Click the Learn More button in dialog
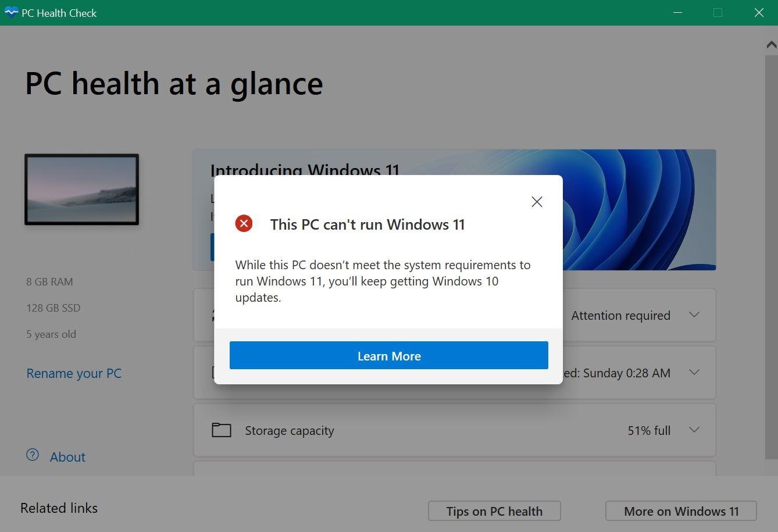 (388, 355)
